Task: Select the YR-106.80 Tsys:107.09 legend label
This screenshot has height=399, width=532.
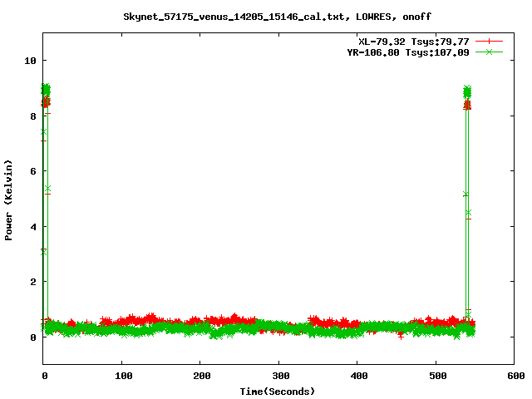Action: 407,52
